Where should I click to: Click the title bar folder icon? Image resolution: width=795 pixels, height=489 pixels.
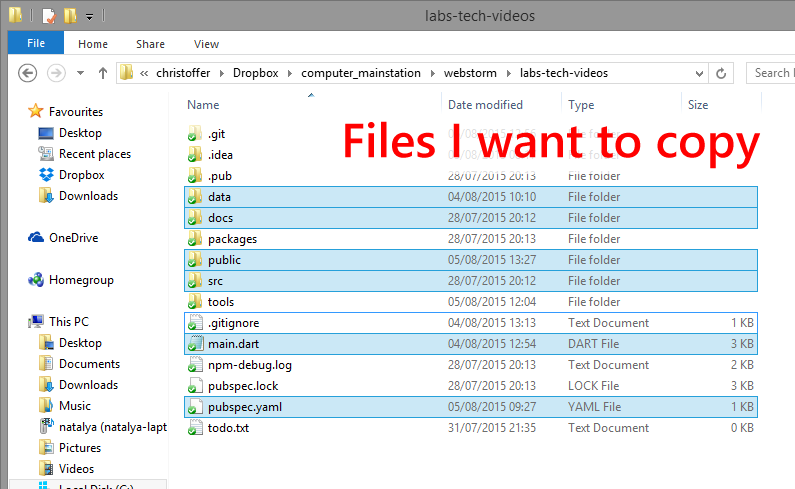click(x=16, y=15)
